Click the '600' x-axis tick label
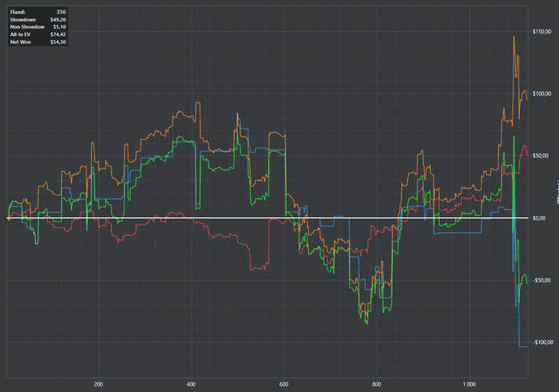559x392 pixels. [x=283, y=384]
